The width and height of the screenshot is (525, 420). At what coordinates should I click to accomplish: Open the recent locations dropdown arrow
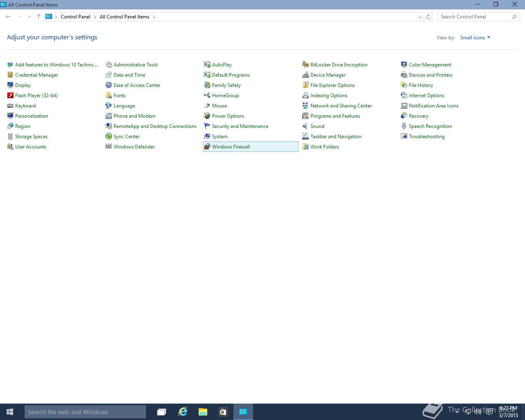[x=30, y=17]
